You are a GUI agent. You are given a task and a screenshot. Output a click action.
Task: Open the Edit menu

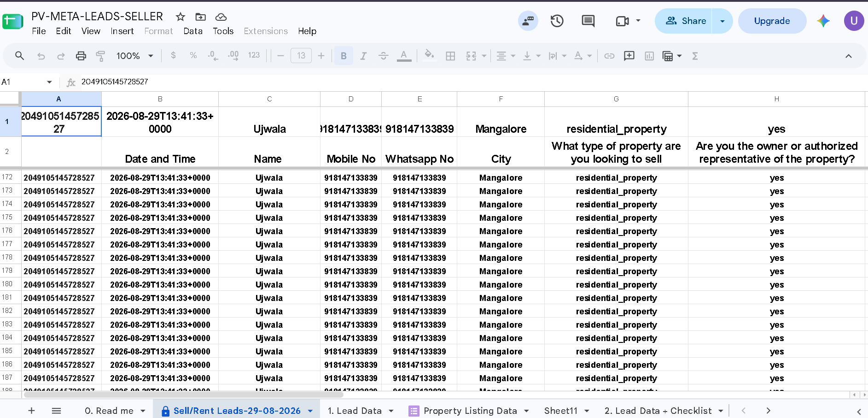click(64, 31)
